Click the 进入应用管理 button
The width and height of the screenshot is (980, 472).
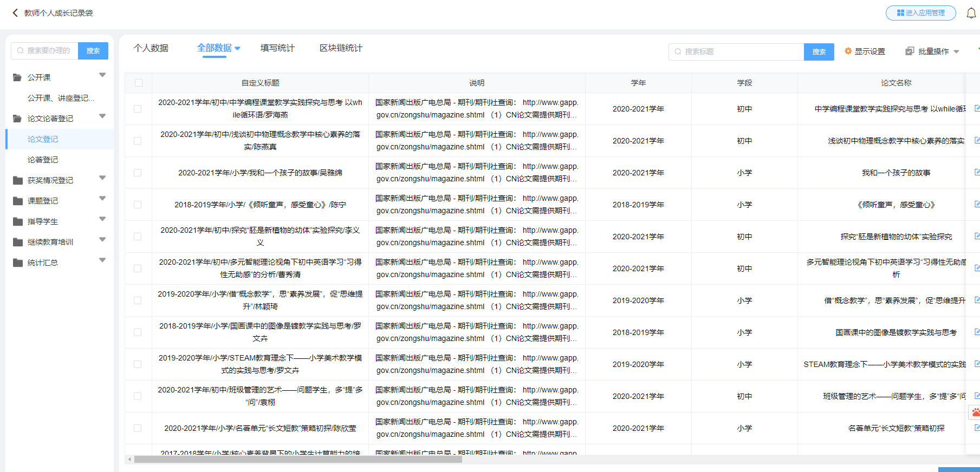(921, 13)
